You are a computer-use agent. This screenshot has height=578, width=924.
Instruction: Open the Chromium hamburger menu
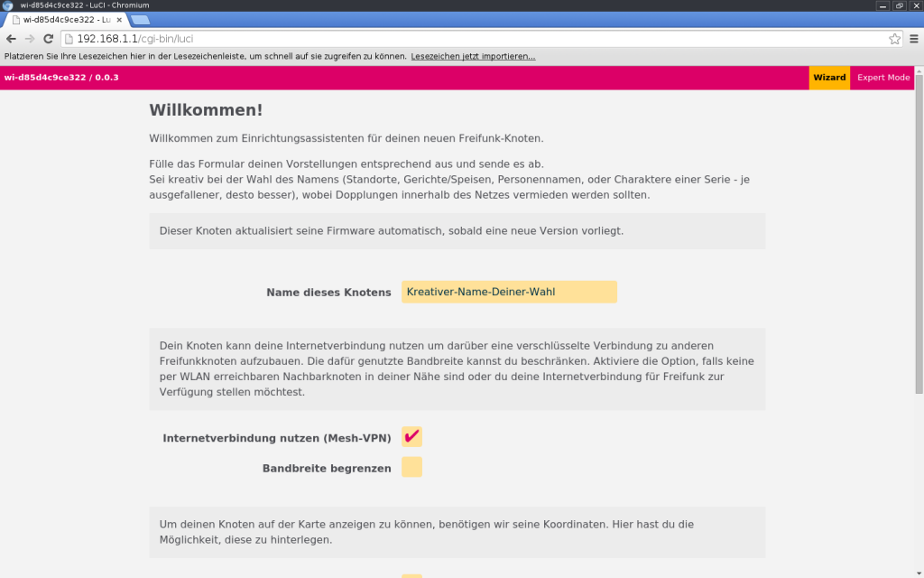coord(913,39)
